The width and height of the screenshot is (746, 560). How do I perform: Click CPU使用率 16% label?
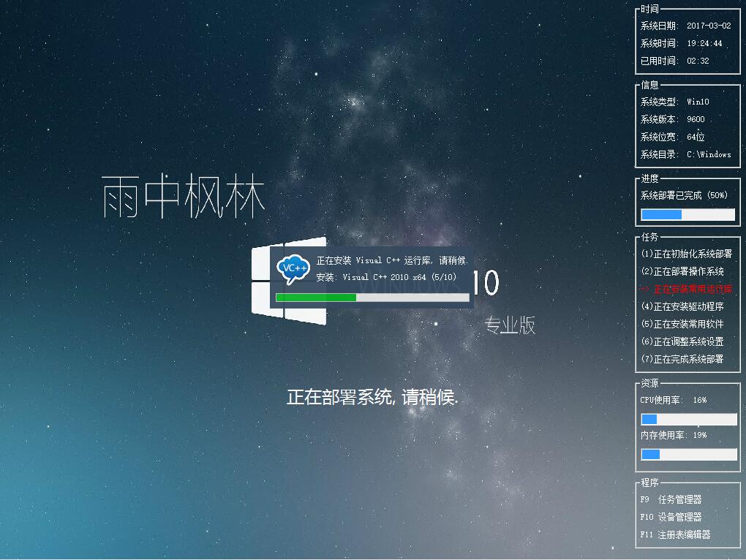coord(673,401)
